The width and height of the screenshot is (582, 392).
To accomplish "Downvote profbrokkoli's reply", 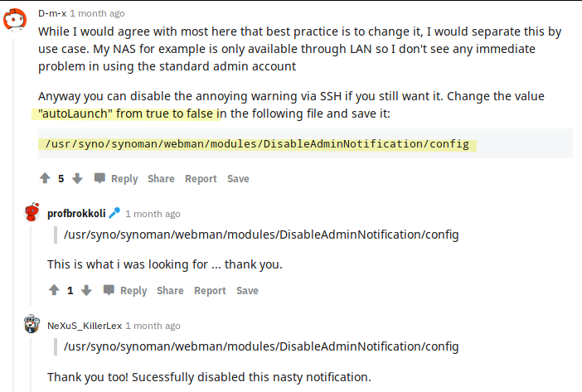I will pos(86,290).
